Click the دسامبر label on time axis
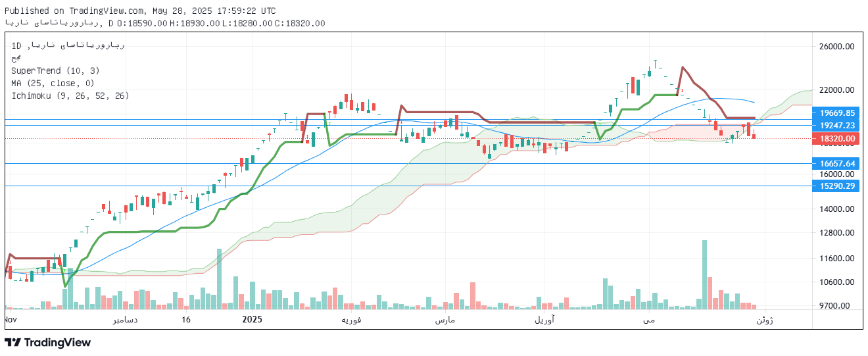Viewport: 868px width, 356px height. [x=124, y=320]
